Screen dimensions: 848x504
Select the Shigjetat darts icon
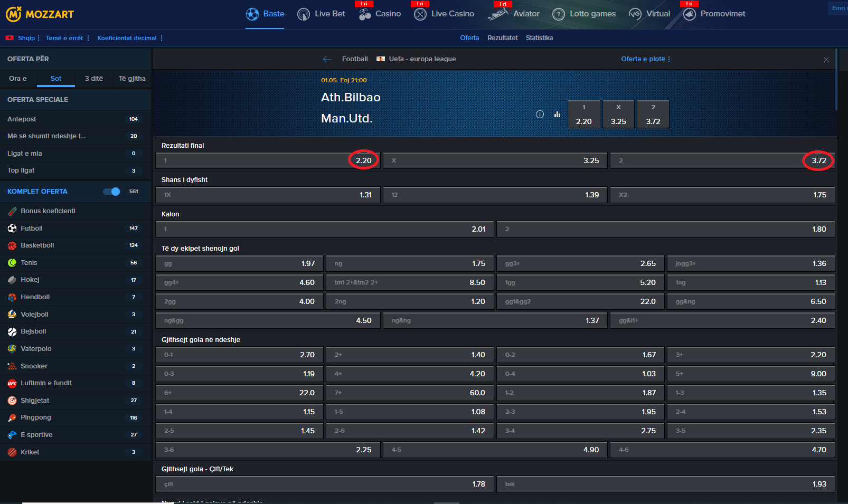click(12, 401)
